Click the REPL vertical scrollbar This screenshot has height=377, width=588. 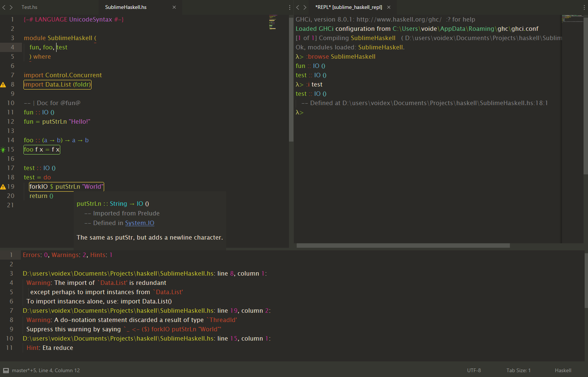pyautogui.click(x=586, y=97)
